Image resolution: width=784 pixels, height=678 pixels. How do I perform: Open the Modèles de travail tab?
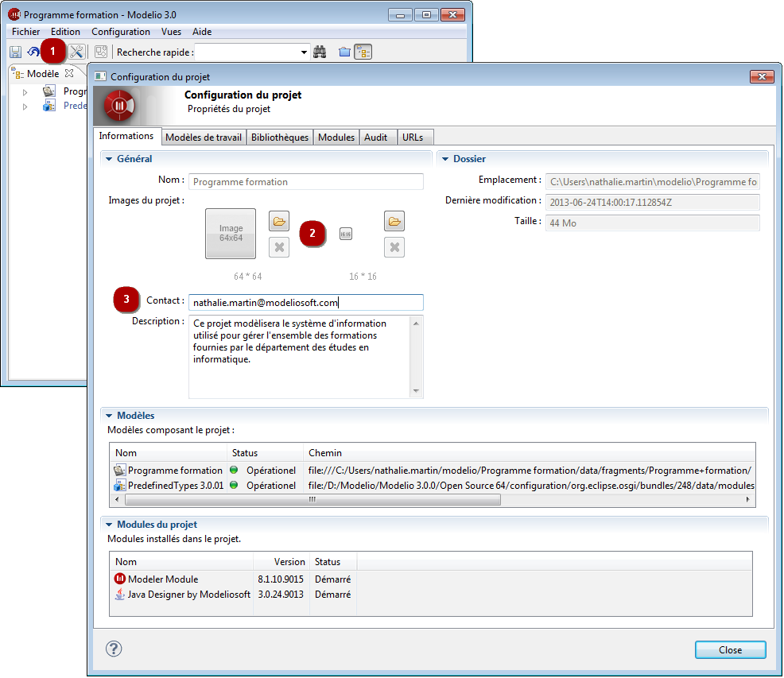tap(203, 138)
